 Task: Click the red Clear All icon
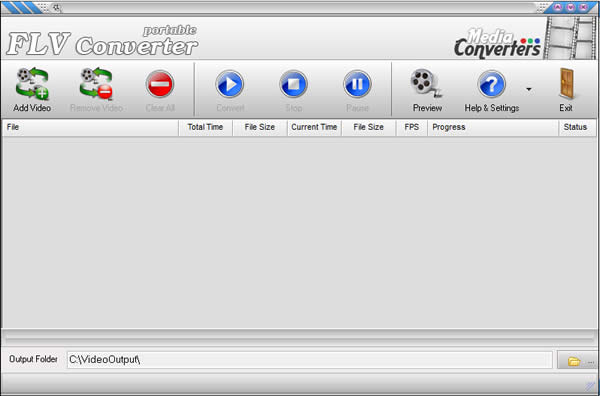point(160,84)
